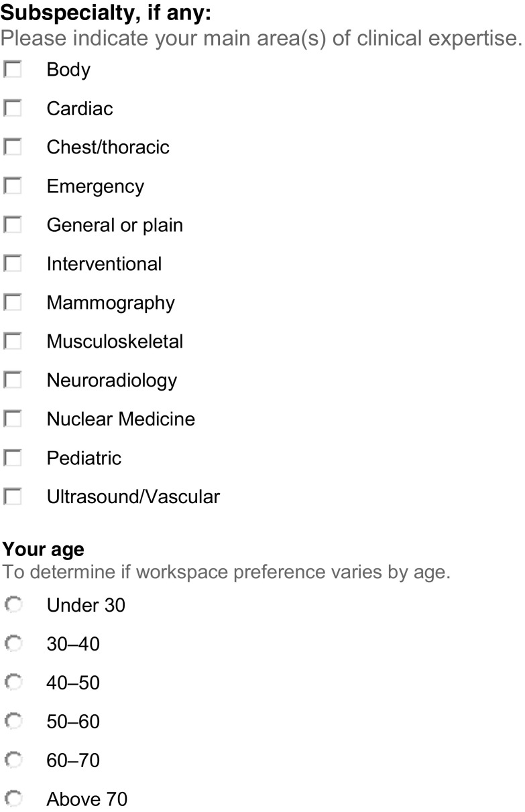The width and height of the screenshot is (525, 812).
Task: Click the Under 30 label text
Action: click(x=86, y=606)
